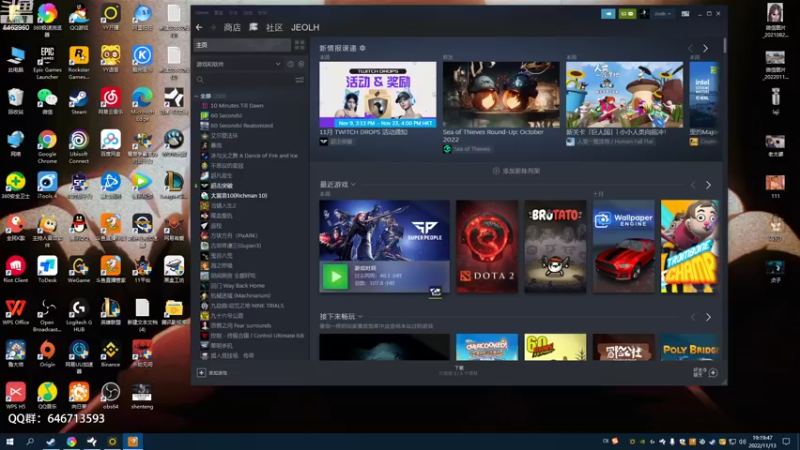
Task: Switch to Big Picture mode icon
Action: click(685, 14)
